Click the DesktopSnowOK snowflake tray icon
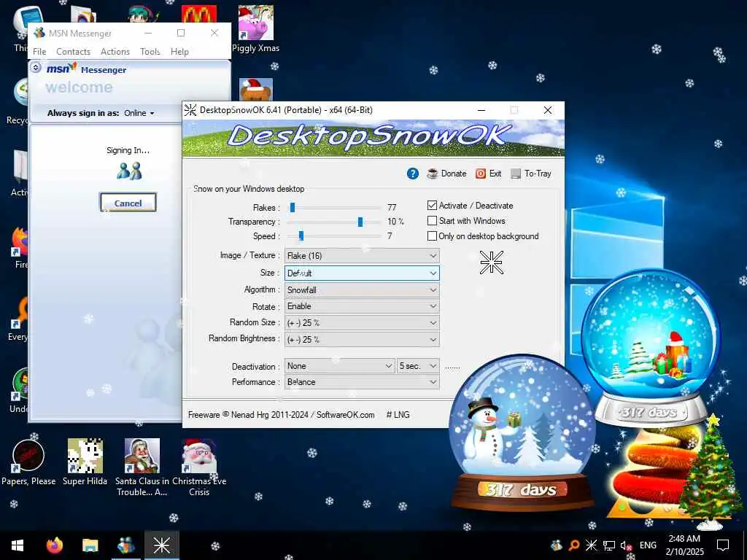Image resolution: width=747 pixels, height=560 pixels. pyautogui.click(x=591, y=545)
